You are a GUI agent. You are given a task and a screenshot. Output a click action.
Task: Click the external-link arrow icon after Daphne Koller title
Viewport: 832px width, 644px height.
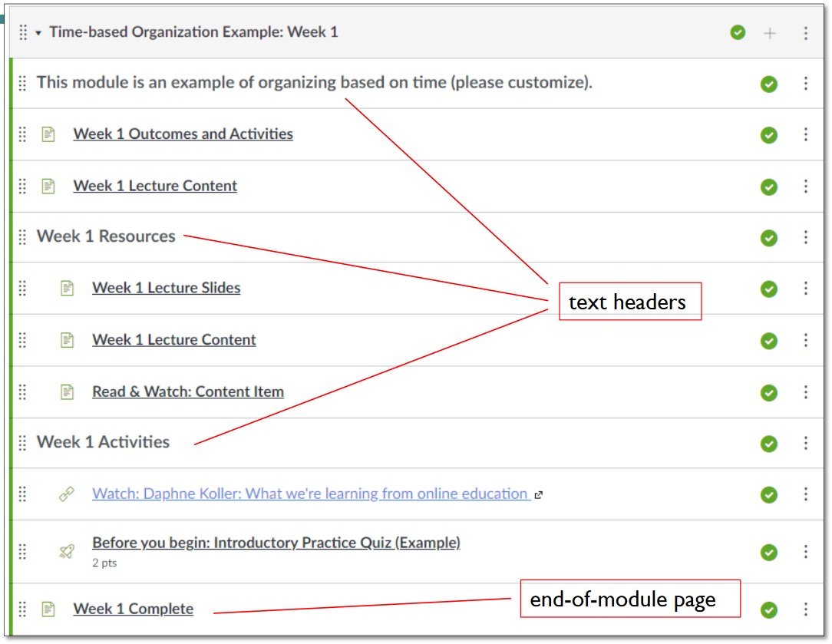click(539, 495)
